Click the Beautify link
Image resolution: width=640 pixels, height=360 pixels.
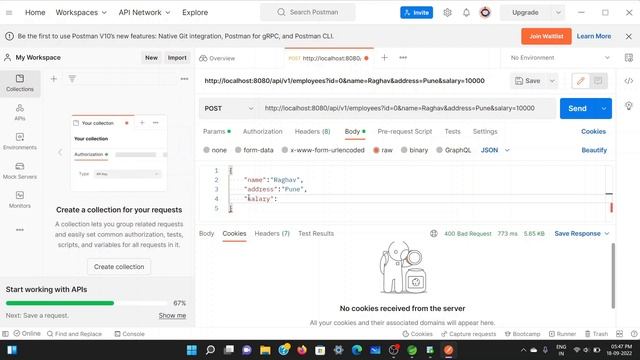(594, 150)
